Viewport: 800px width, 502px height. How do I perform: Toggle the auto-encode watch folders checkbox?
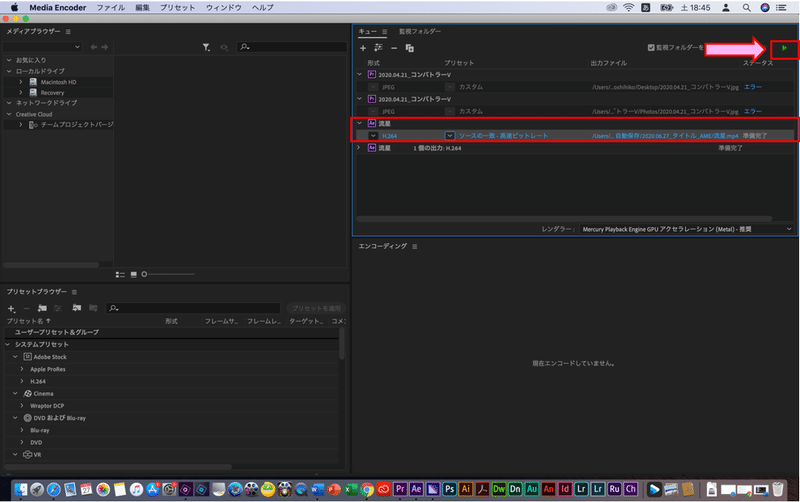click(x=651, y=47)
